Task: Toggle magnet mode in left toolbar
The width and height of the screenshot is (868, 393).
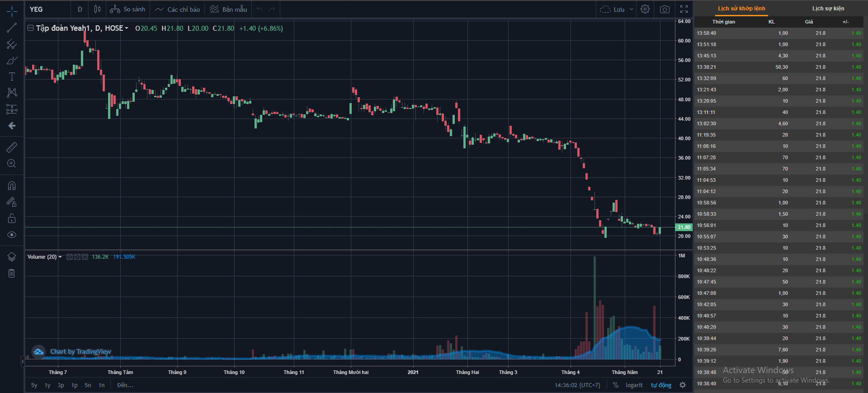Action: 12,186
